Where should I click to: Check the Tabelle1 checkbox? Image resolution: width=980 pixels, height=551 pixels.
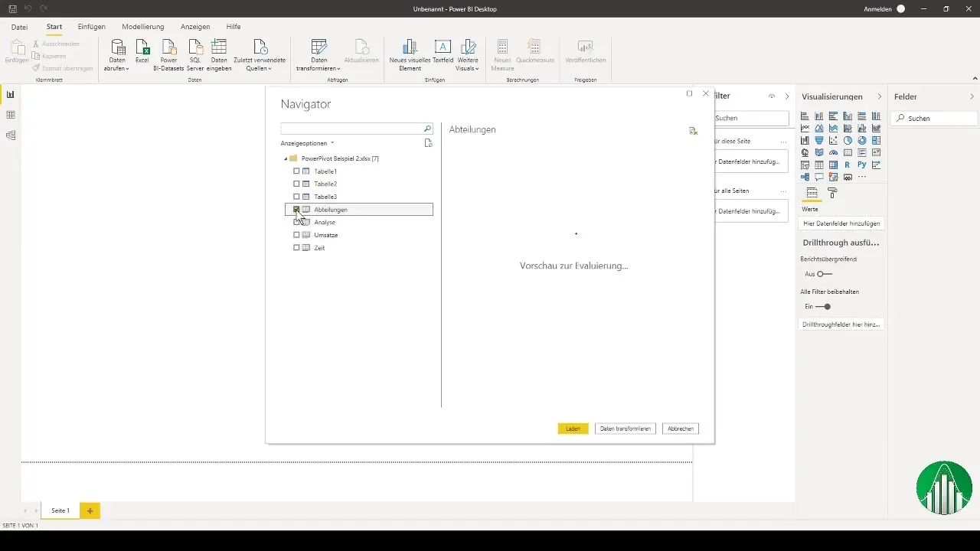pyautogui.click(x=296, y=171)
